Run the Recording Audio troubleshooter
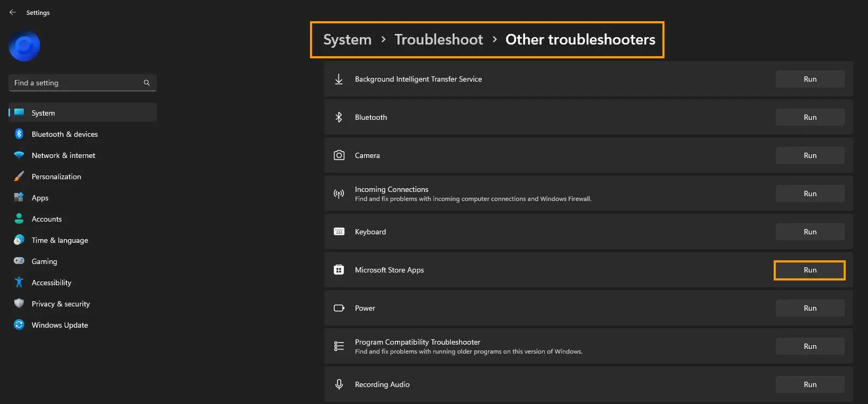The image size is (868, 404). (810, 384)
